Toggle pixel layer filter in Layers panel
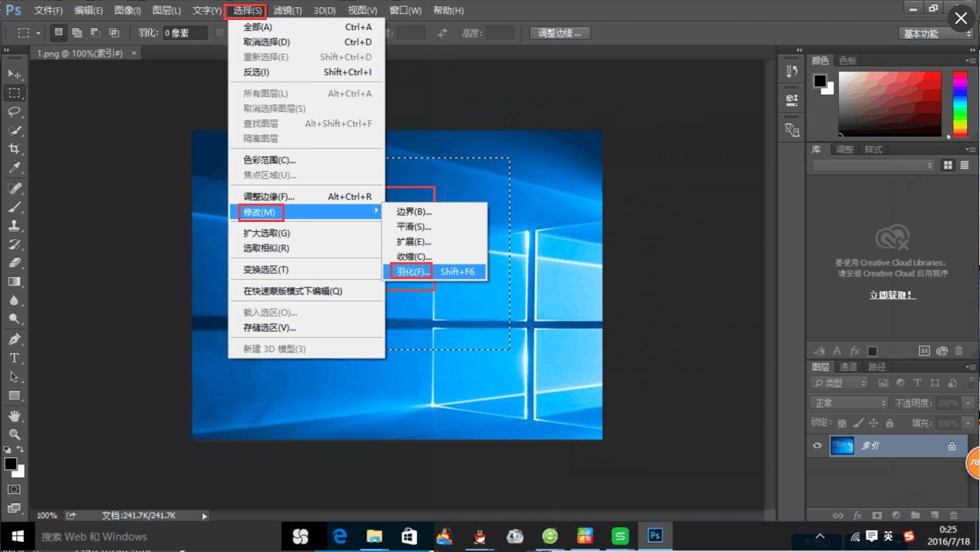The image size is (980, 552). pyautogui.click(x=884, y=383)
